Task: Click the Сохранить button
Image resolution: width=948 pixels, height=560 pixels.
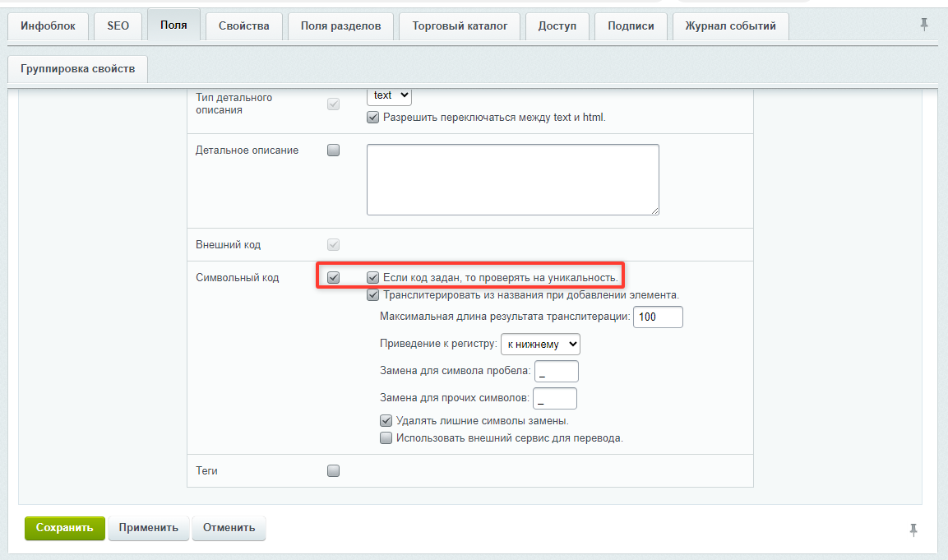Action: (65, 528)
